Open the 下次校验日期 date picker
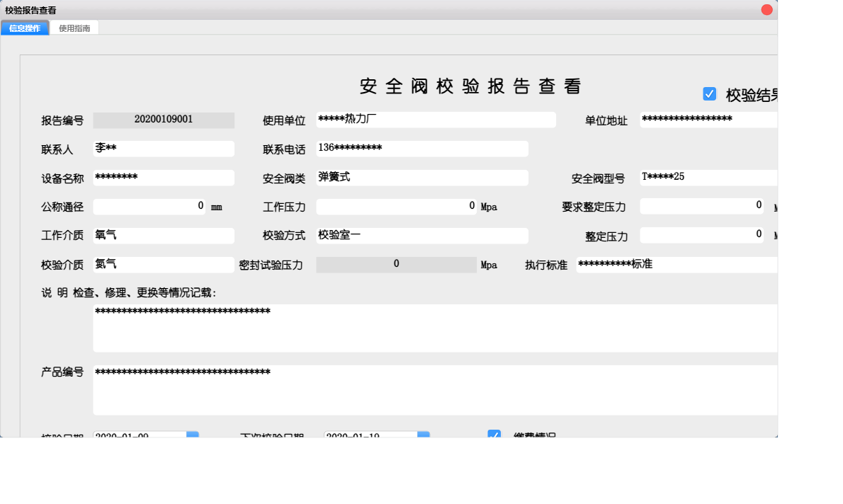The image size is (843, 504). [368, 435]
